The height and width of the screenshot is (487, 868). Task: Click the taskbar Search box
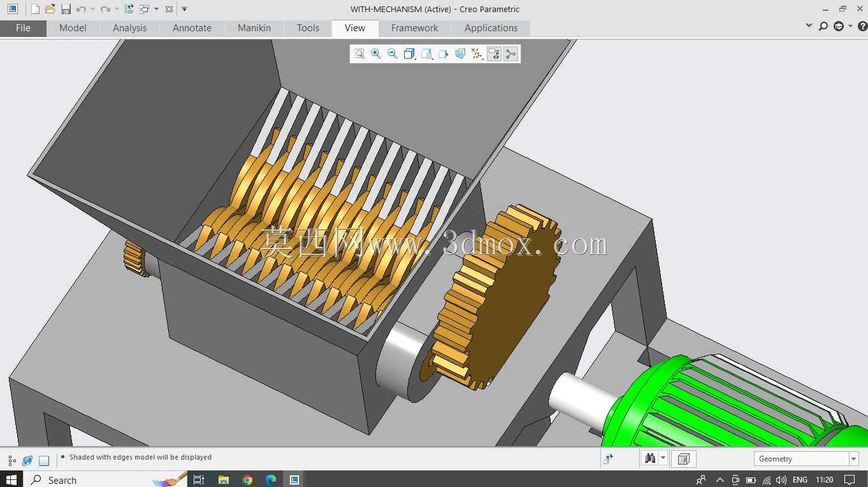point(105,479)
